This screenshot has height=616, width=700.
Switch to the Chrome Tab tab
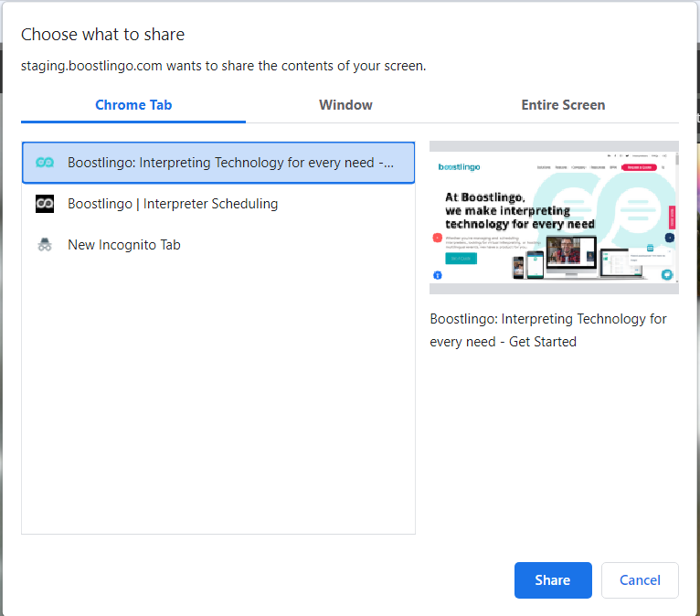133,105
